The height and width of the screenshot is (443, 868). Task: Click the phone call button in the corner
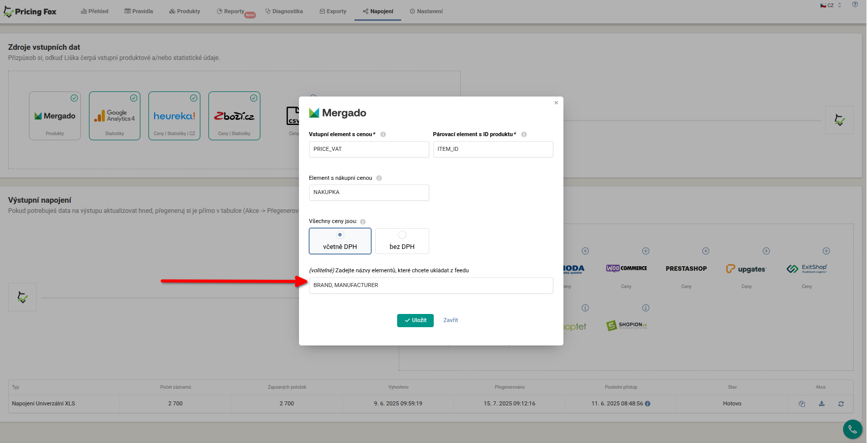tap(852, 429)
